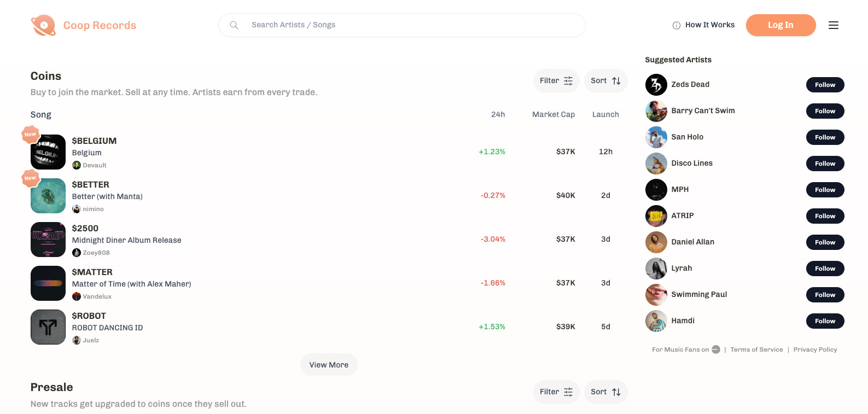This screenshot has width=868, height=414.
Task: Click the -3.04% change for $2500
Action: click(493, 239)
